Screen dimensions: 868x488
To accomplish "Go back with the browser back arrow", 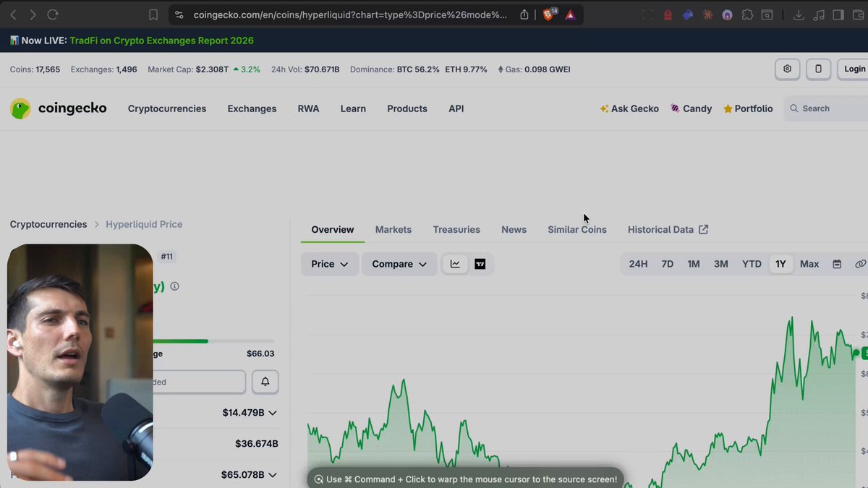I will (14, 14).
